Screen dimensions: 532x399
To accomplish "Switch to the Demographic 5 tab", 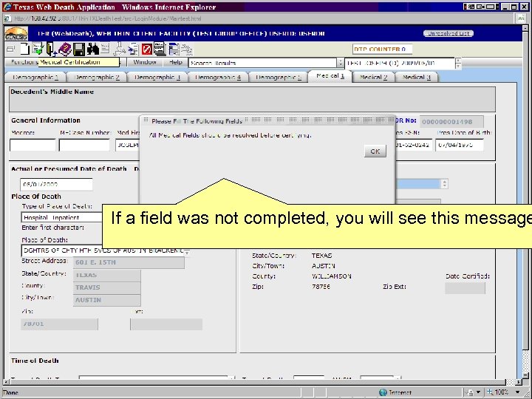I will (279, 78).
